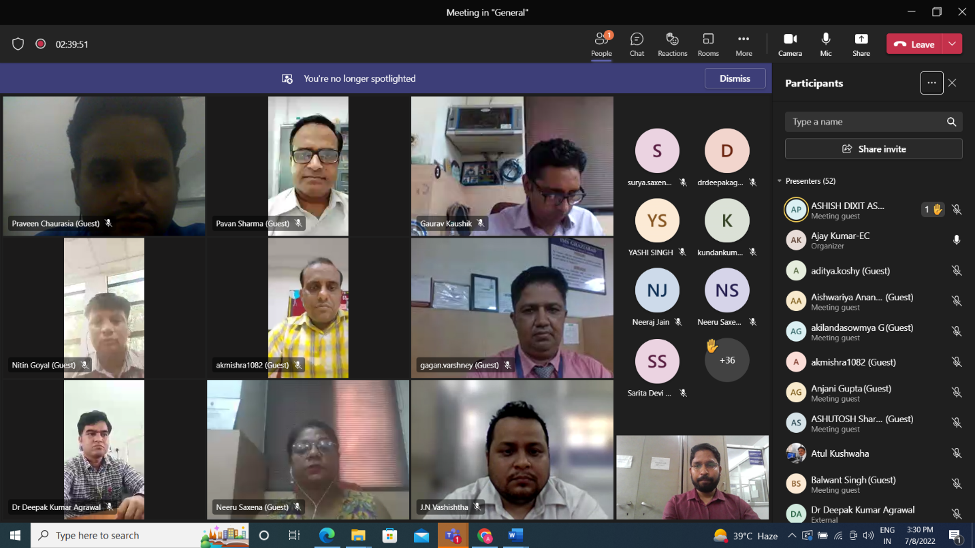This screenshot has width=977, height=550.
Task: Open Participants panel more options
Action: [x=931, y=83]
